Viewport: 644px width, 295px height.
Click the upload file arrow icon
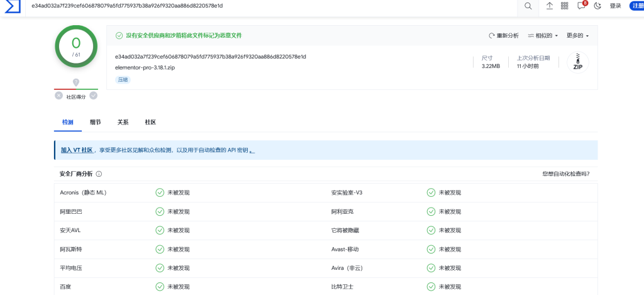pos(549,6)
